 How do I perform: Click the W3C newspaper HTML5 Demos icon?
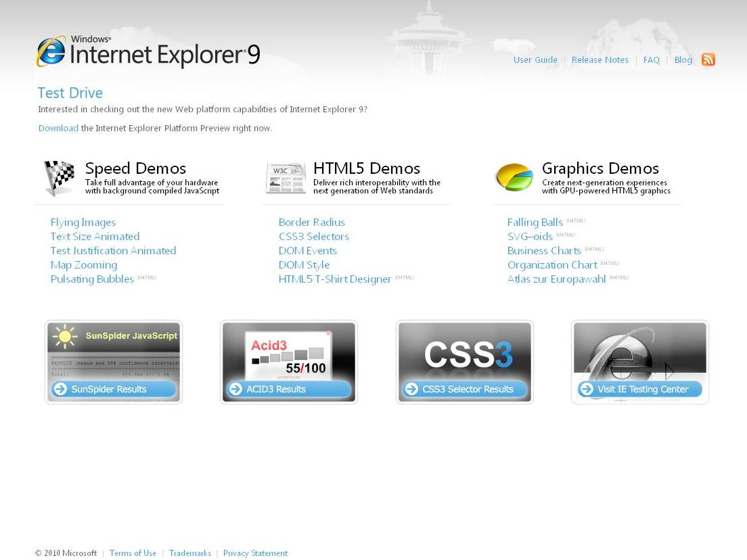[x=286, y=178]
